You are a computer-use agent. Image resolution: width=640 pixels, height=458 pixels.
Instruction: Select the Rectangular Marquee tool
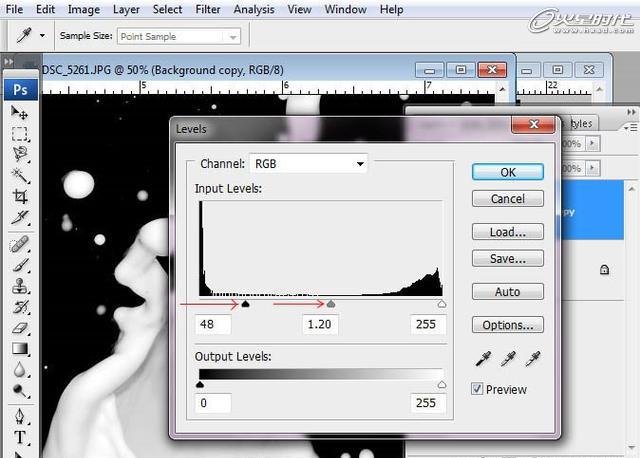pyautogui.click(x=20, y=133)
